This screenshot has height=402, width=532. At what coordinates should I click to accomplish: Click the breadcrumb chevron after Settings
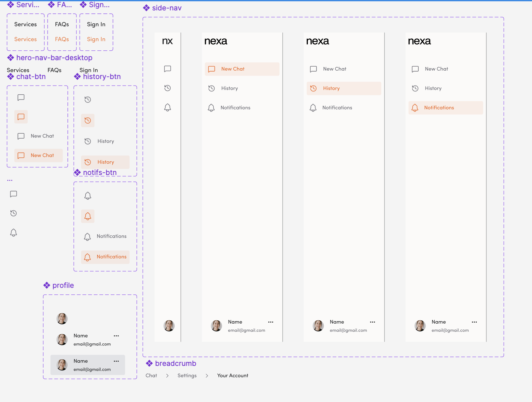(207, 376)
